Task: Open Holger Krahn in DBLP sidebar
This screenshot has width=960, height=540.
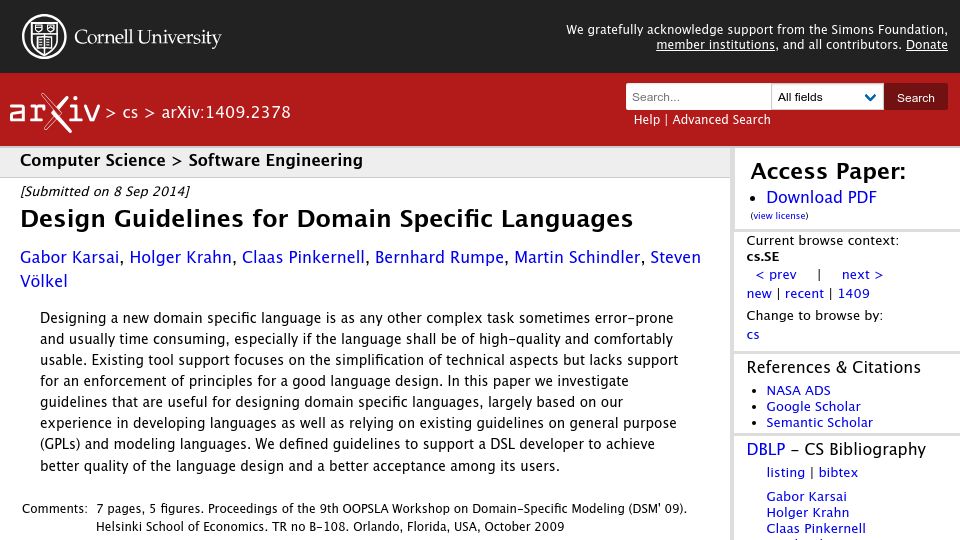Action: [x=808, y=512]
